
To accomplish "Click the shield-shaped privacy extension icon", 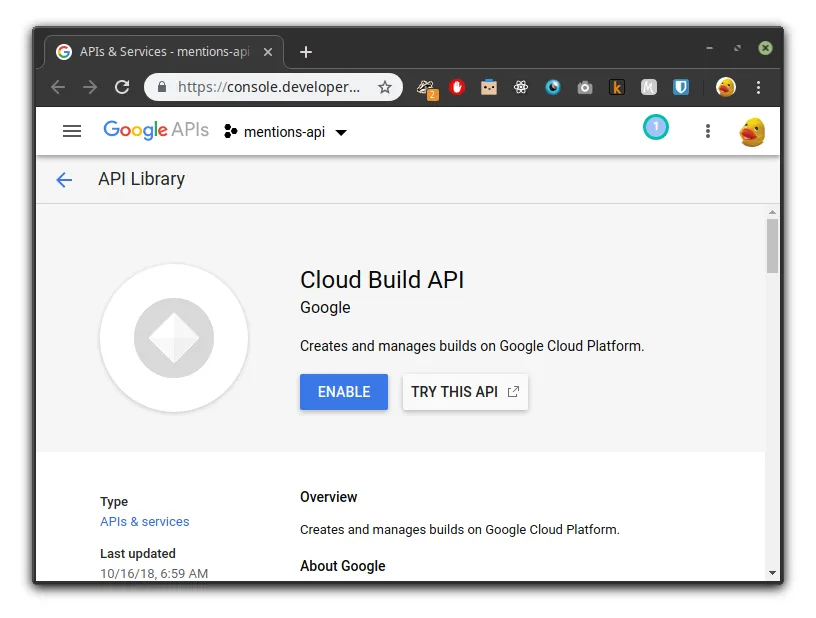I will (x=681, y=87).
